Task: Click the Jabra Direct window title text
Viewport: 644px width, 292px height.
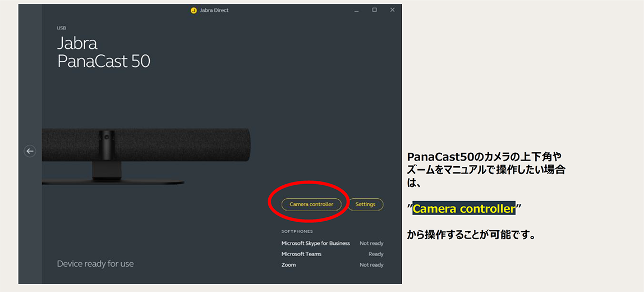Action: pyautogui.click(x=214, y=10)
